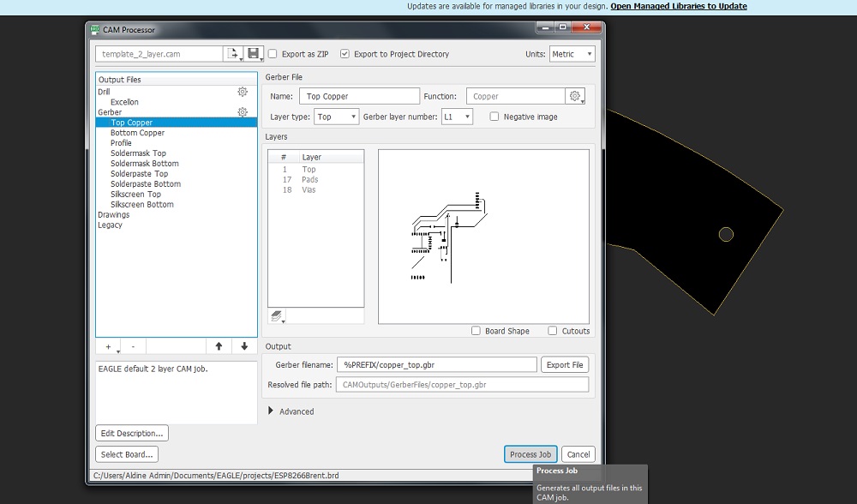Click the board file path in status bar
This screenshot has height=504, width=857.
(216, 476)
